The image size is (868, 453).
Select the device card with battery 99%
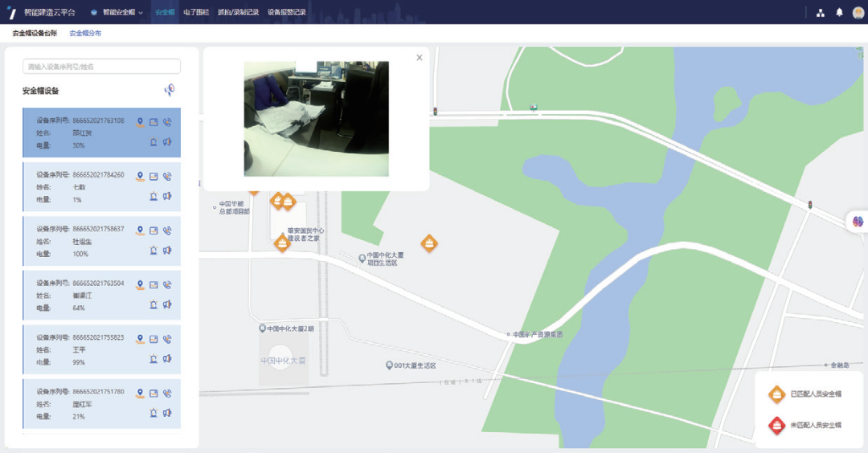coord(101,349)
